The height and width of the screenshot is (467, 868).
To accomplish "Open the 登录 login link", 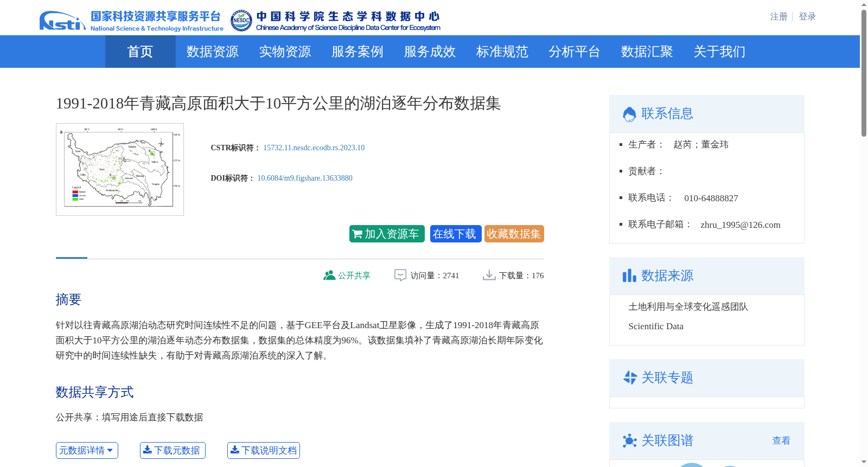I will click(807, 17).
